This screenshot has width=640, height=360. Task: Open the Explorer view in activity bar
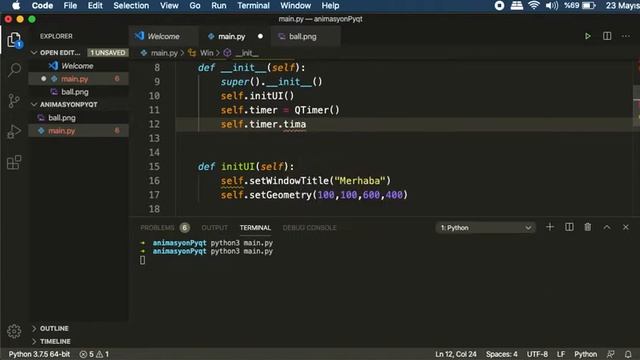(14, 40)
